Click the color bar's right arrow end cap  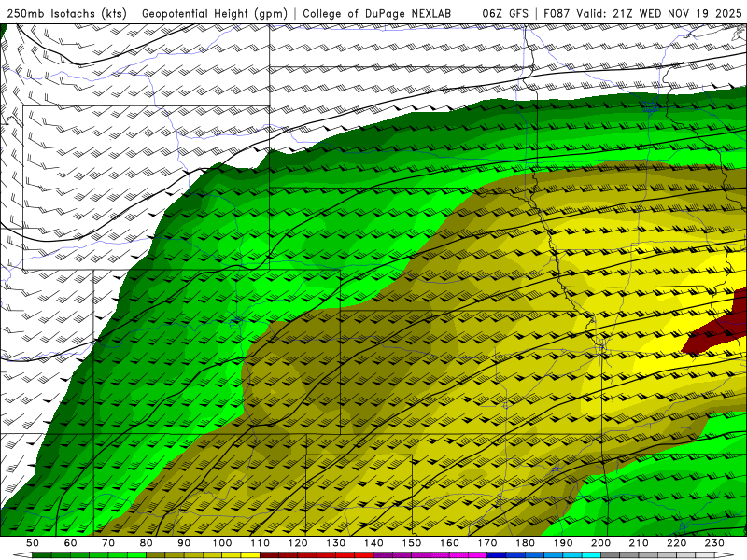pyautogui.click(x=725, y=555)
